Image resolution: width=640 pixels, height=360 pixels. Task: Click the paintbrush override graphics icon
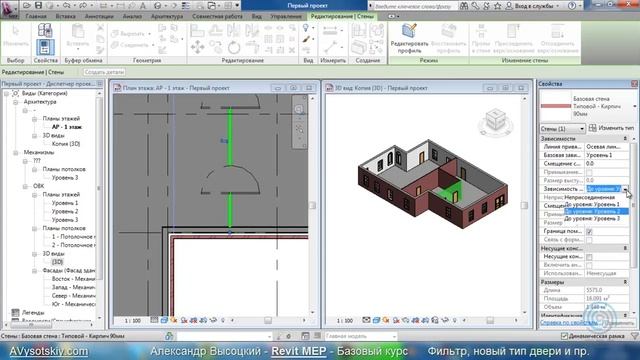tap(307, 40)
